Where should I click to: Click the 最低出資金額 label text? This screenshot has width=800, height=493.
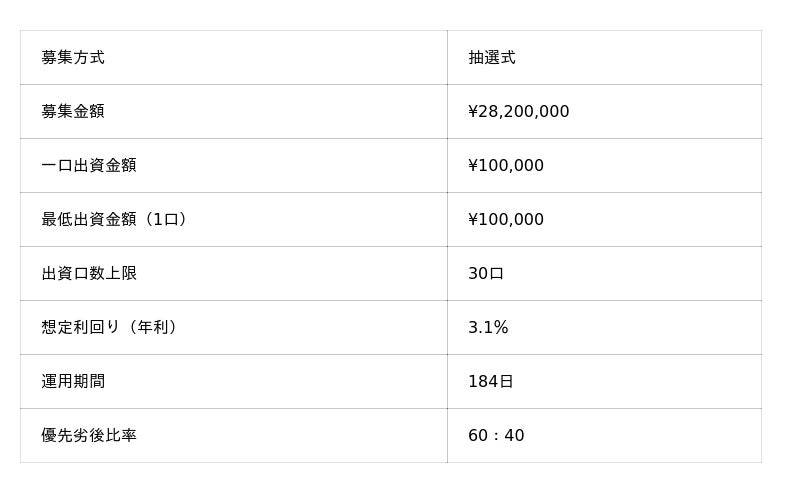(x=89, y=220)
